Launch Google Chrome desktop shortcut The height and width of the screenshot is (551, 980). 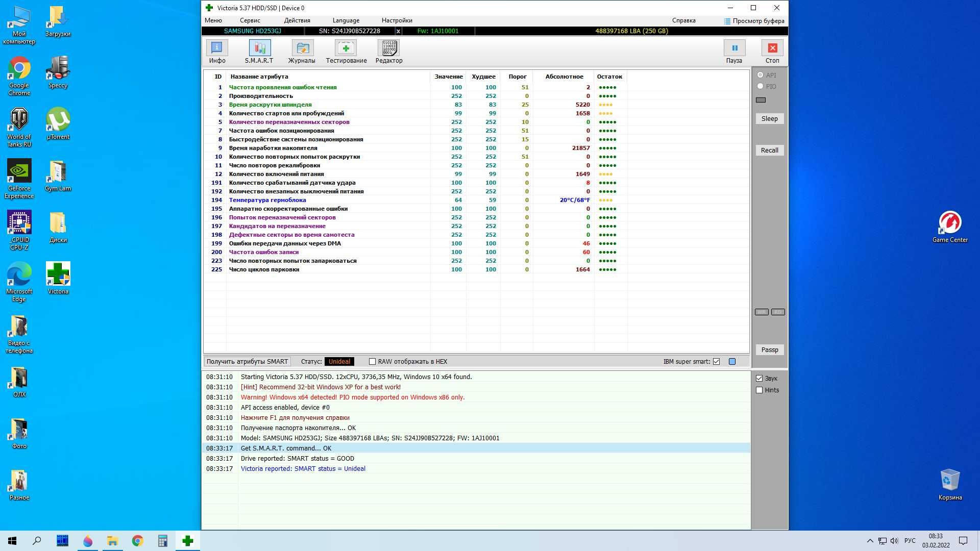[19, 76]
